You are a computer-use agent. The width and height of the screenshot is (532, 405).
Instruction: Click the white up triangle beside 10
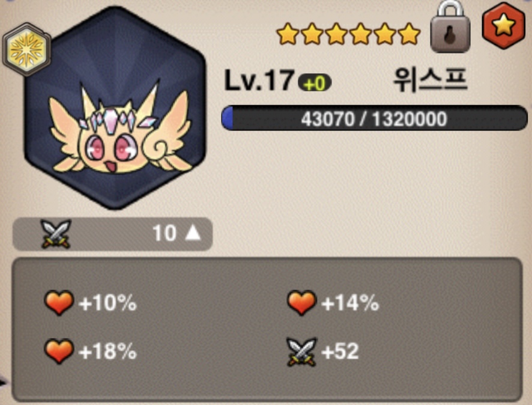tap(193, 233)
